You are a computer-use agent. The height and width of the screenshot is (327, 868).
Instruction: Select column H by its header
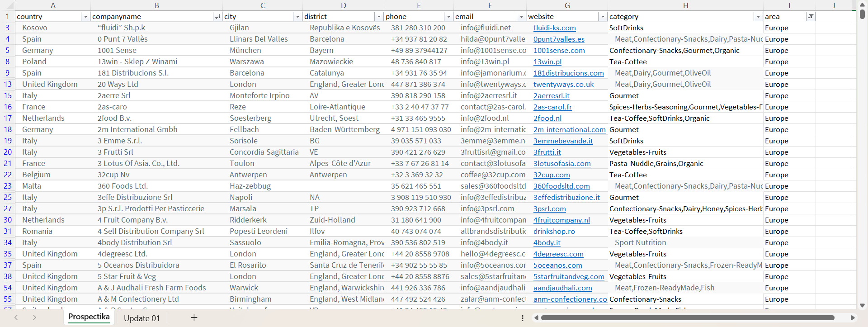[x=685, y=5]
